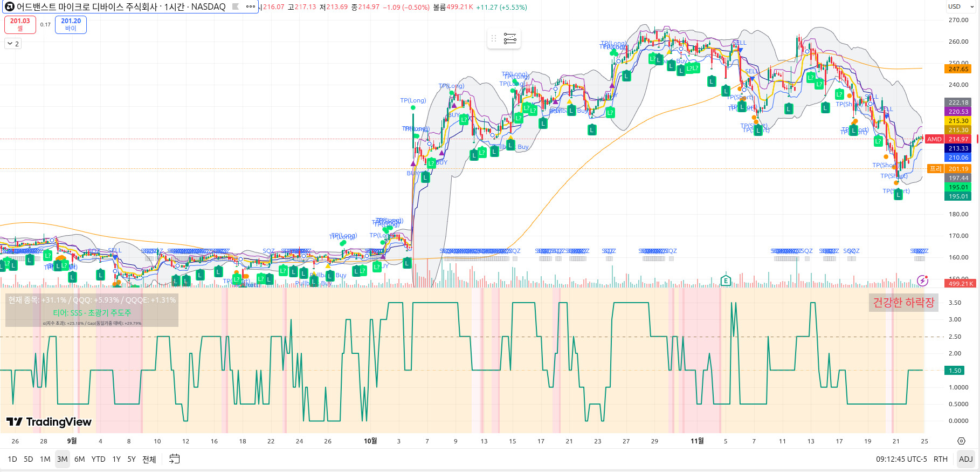Toggle the ADJ adjusted data button

pyautogui.click(x=966, y=459)
